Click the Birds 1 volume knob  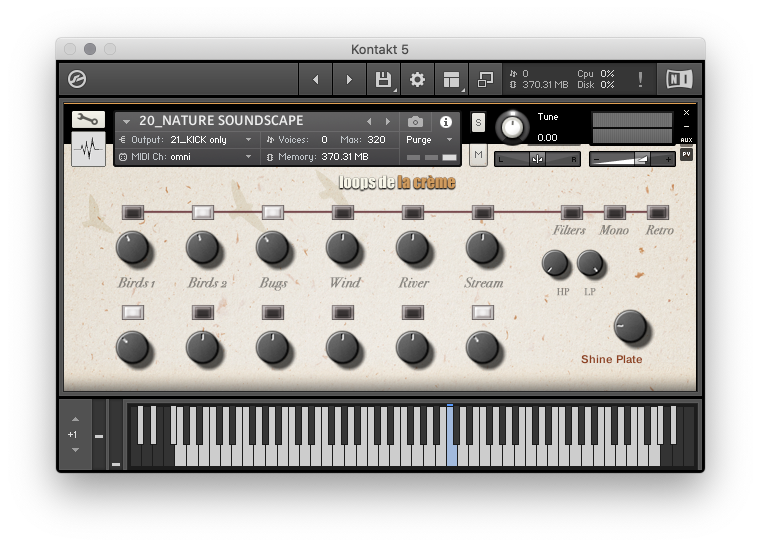point(132,248)
